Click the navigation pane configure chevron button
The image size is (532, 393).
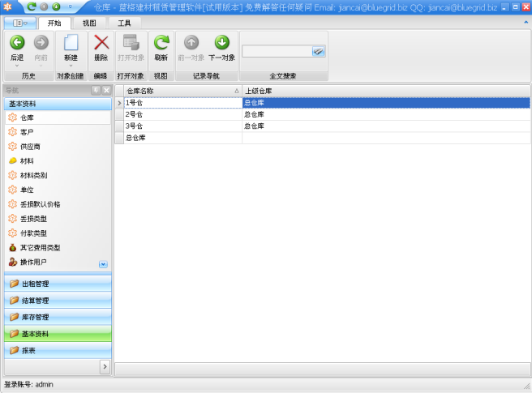105,366
